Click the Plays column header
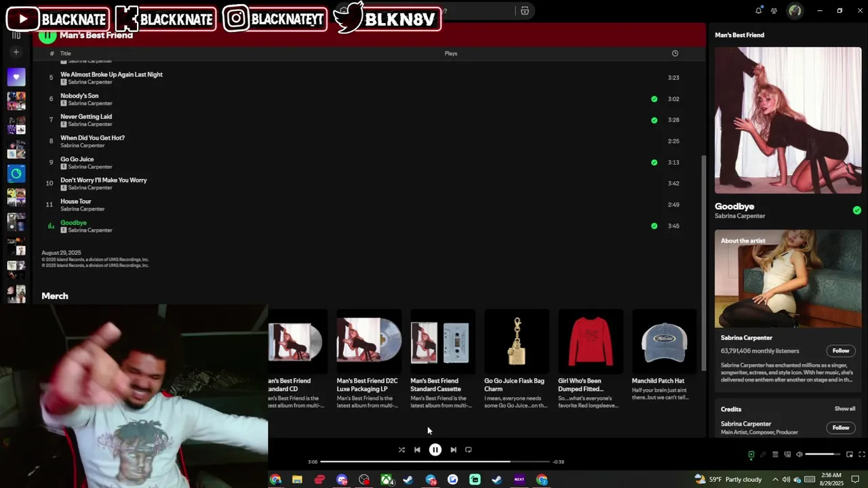868x488 pixels. pyautogui.click(x=451, y=54)
